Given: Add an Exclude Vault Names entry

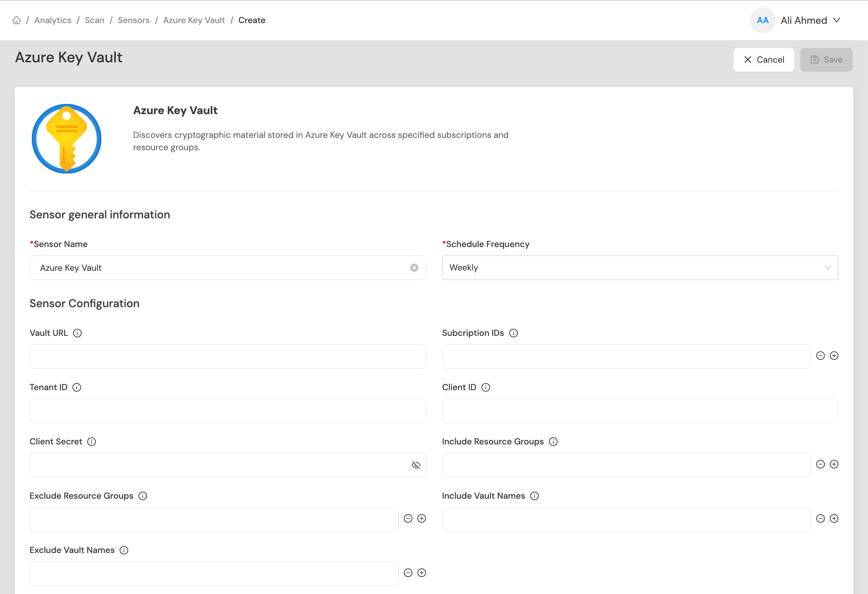Looking at the screenshot, I should tap(422, 573).
